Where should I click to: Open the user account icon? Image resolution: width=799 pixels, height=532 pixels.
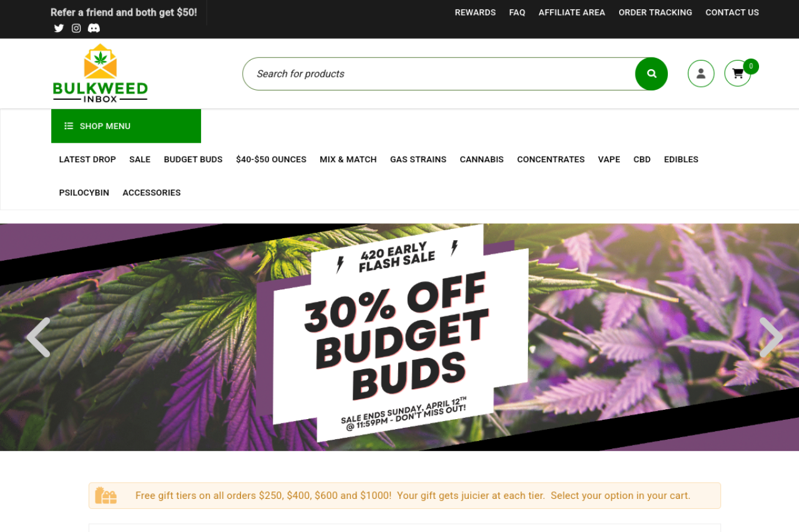(701, 74)
